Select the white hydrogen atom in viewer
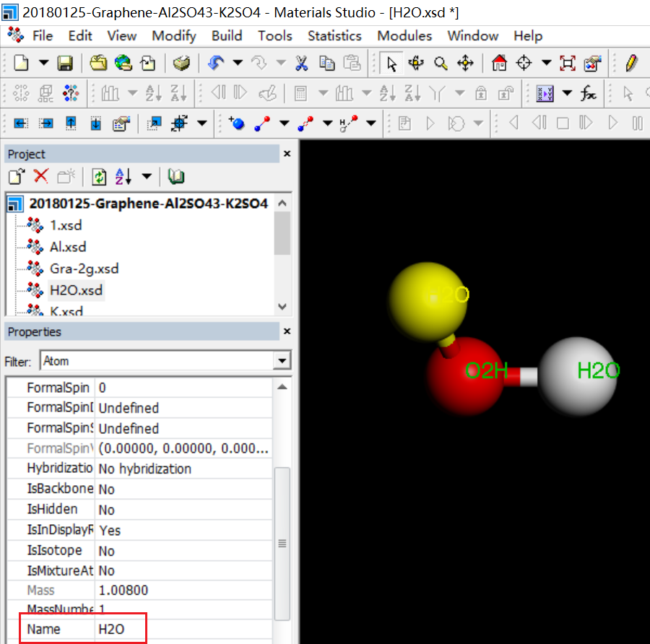 (578, 376)
